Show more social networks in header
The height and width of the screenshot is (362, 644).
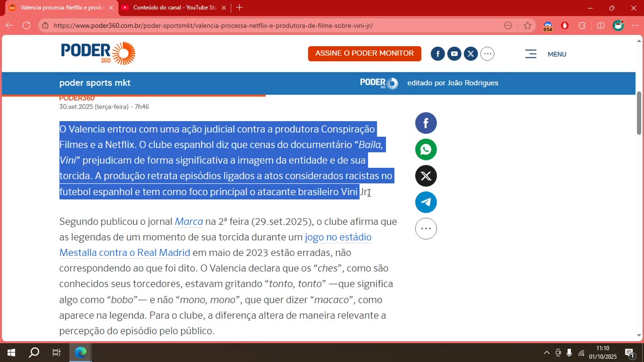(x=487, y=54)
